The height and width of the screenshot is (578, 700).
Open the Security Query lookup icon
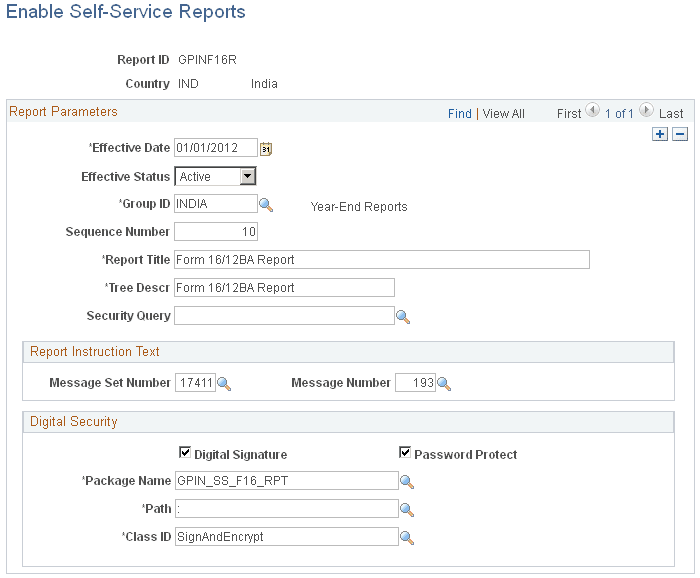[x=403, y=317]
